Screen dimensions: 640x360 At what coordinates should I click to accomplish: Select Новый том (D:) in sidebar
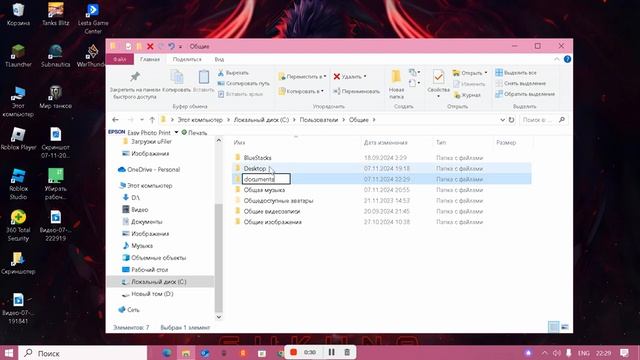pos(152,294)
